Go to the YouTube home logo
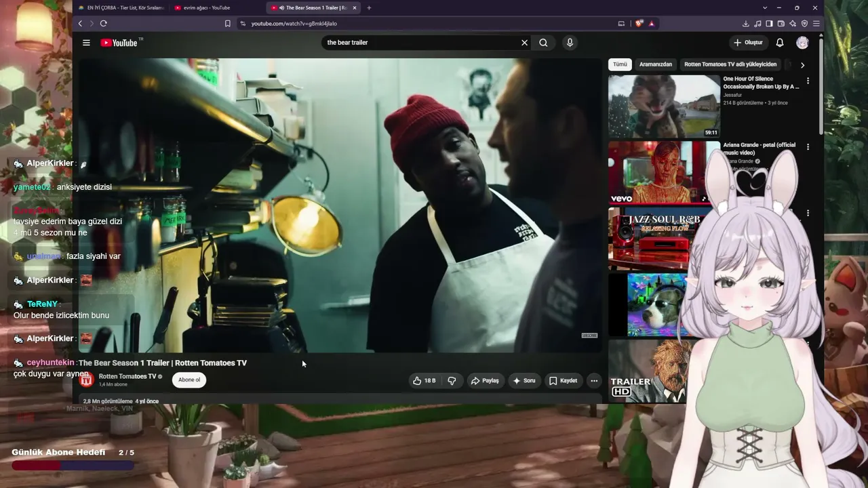 coord(119,43)
